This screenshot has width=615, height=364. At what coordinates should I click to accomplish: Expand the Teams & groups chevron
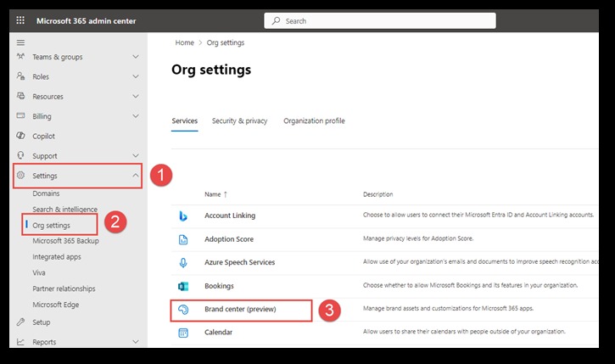pos(136,57)
